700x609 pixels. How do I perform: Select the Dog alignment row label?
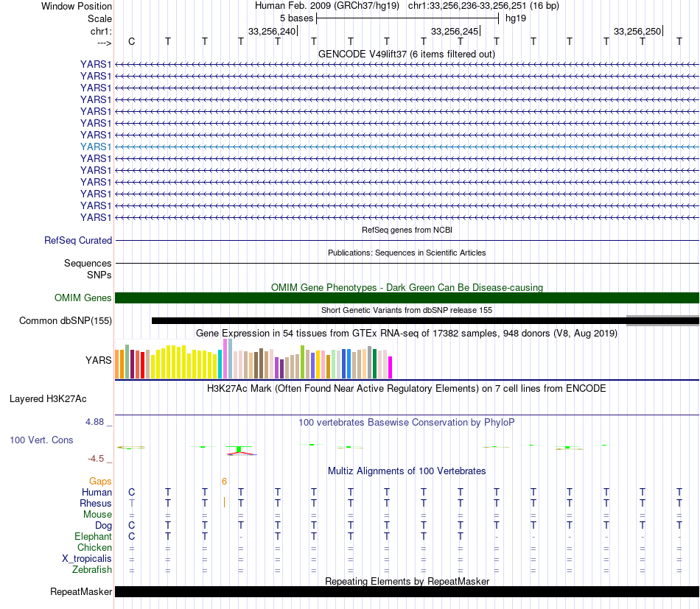tap(103, 526)
